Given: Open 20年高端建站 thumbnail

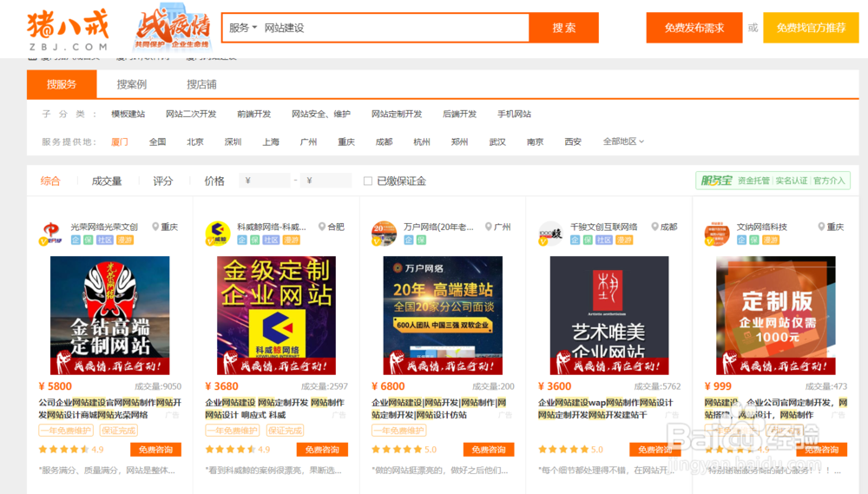Looking at the screenshot, I should 443,315.
